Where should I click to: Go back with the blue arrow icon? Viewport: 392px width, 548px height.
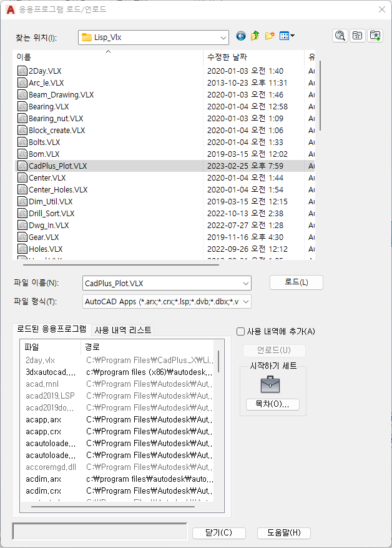pos(241,36)
